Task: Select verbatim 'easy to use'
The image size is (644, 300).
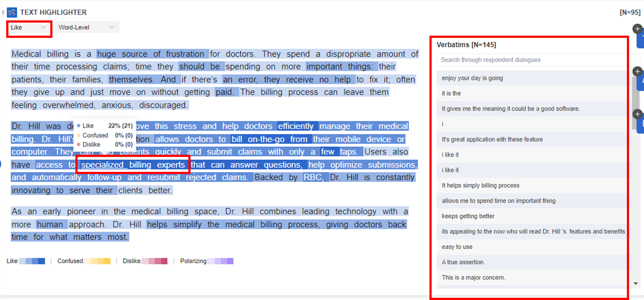Action: tap(532, 246)
